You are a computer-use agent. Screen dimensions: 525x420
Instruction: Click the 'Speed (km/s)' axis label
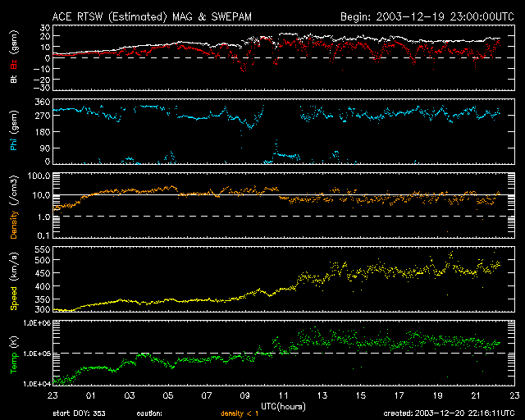coord(14,281)
